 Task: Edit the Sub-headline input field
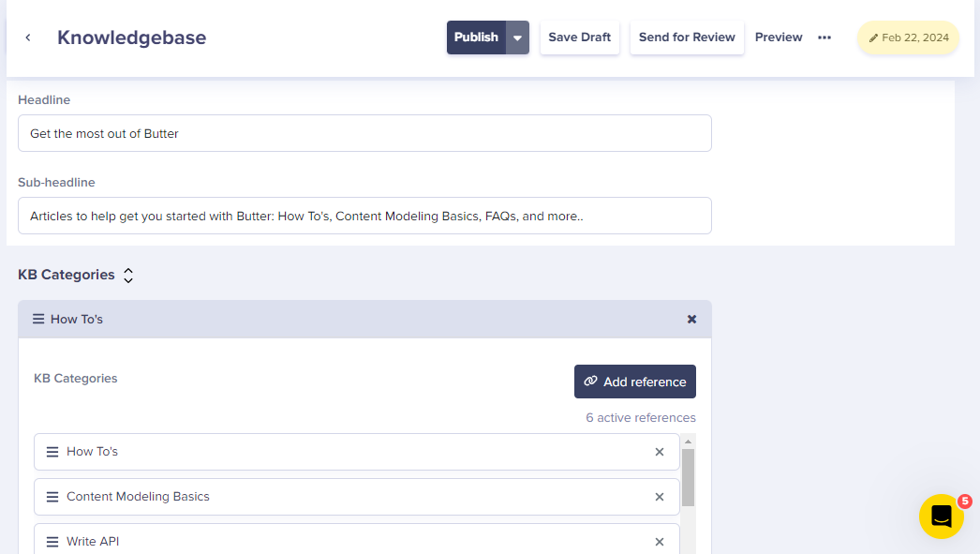(365, 216)
